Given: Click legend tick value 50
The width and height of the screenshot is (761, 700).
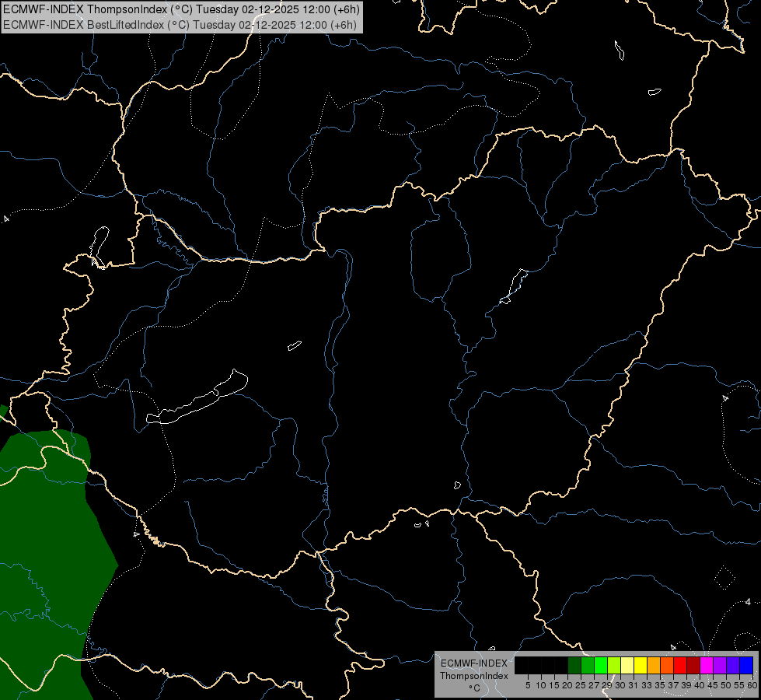Looking at the screenshot, I should [x=727, y=685].
